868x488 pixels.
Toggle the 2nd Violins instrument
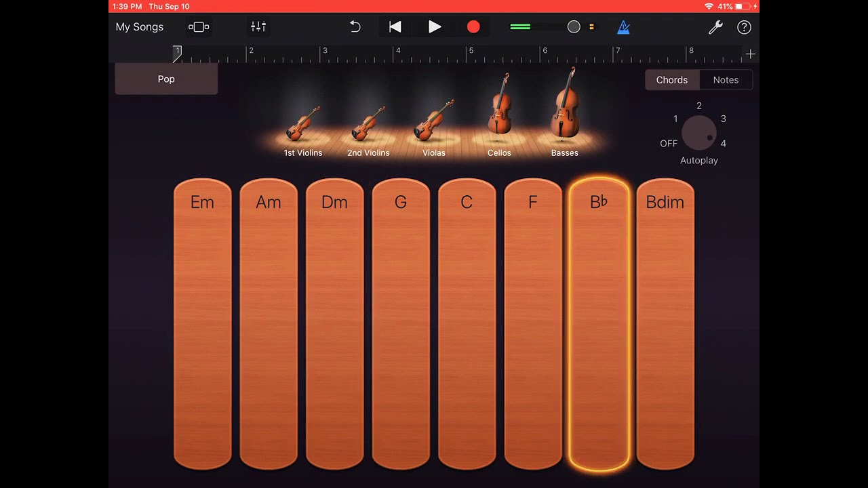[x=368, y=130]
